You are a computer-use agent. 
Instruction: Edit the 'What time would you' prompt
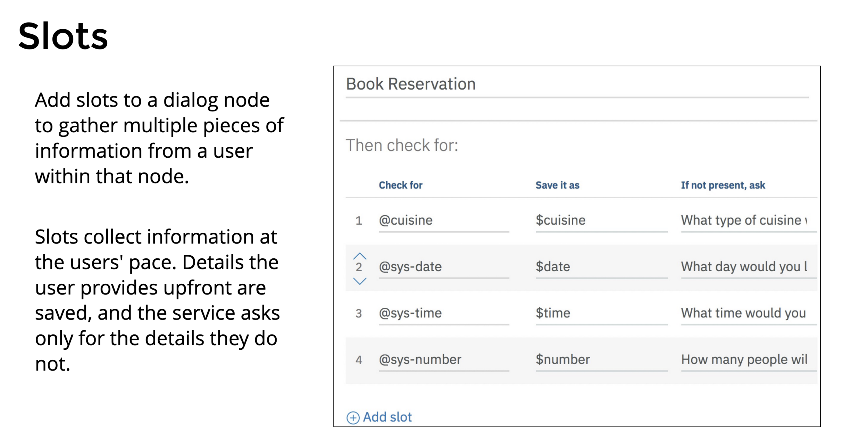743,314
